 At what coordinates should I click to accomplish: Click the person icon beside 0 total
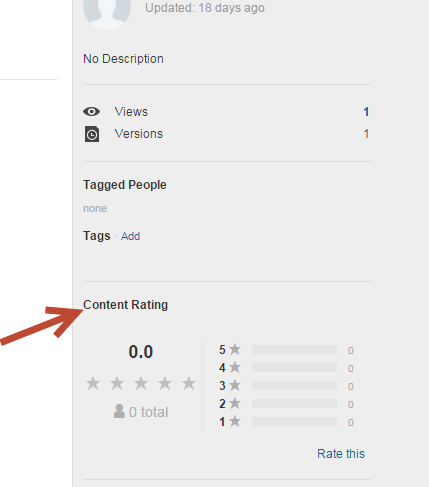[x=119, y=411]
